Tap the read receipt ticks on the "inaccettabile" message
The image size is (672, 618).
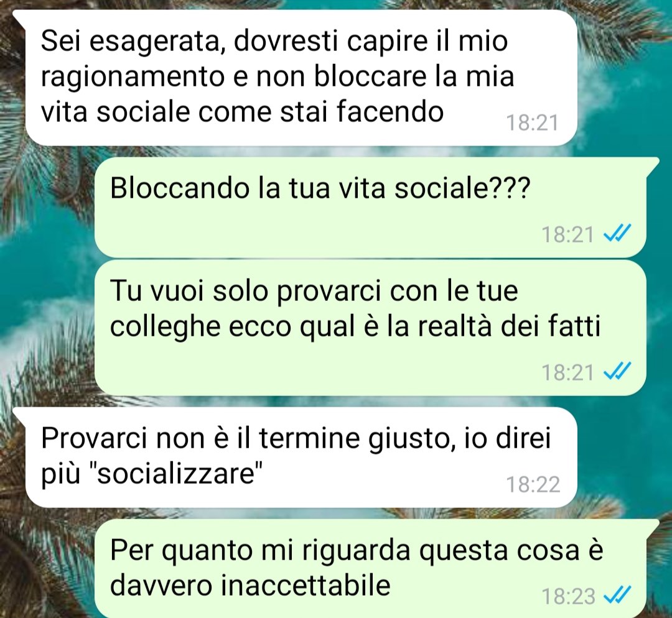pos(617,595)
